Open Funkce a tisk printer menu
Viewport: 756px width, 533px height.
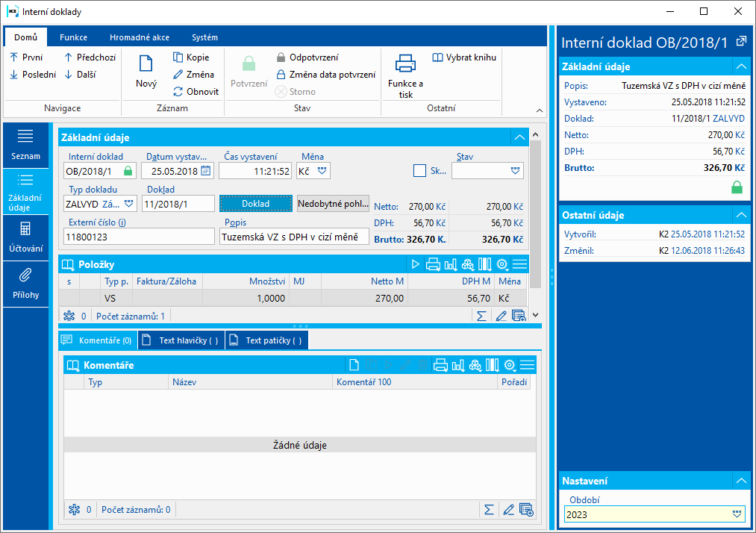click(405, 76)
